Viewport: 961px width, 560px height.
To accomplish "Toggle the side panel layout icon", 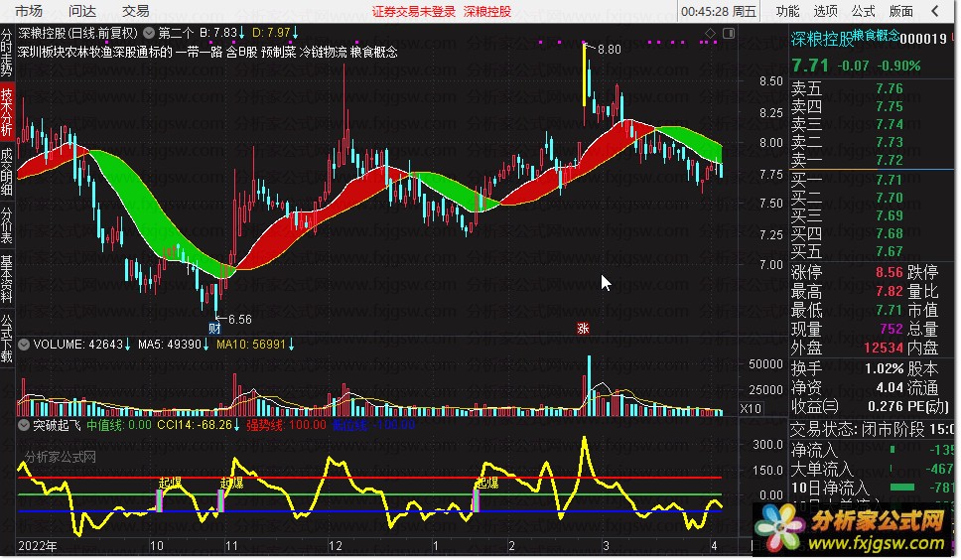I will coord(729,33).
